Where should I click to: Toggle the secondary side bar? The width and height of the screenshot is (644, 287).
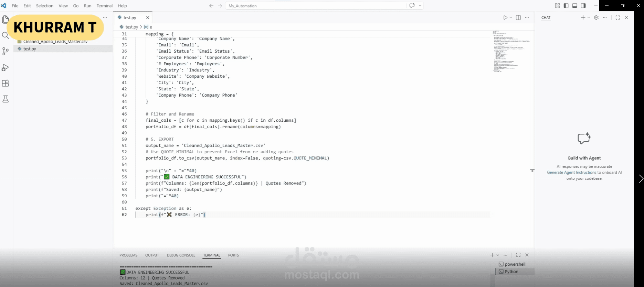[x=583, y=5]
